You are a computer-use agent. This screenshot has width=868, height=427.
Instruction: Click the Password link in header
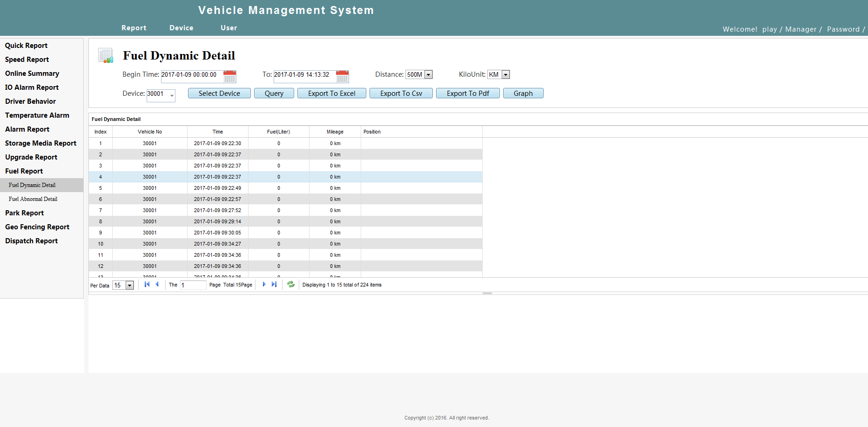843,29
